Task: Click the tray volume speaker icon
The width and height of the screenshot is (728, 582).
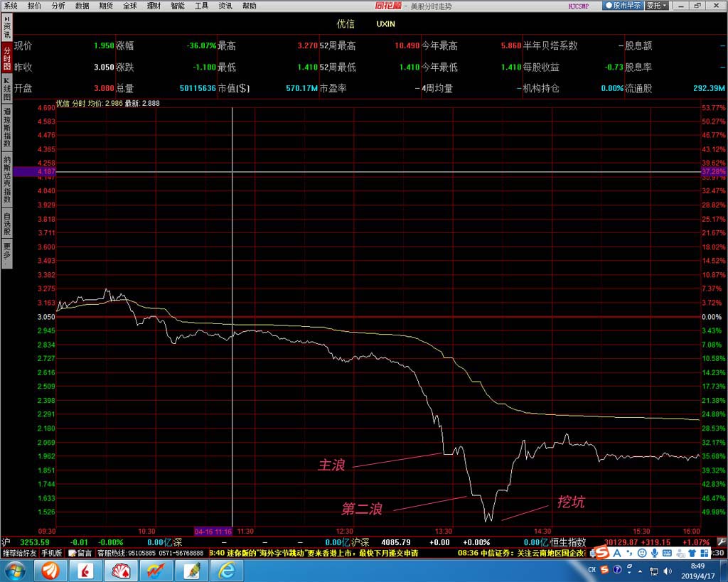Action: 667,571
